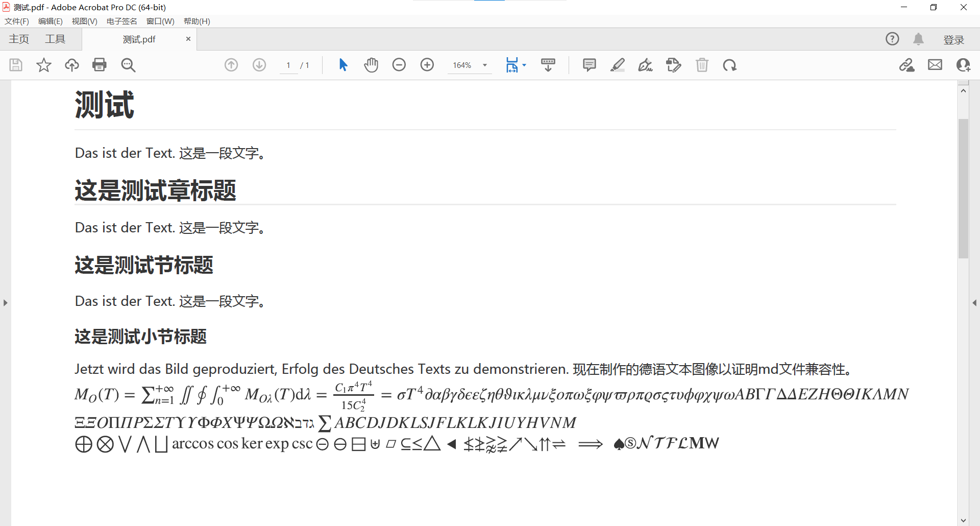The image size is (980, 526).
Task: Open the zoom percentage dropdown
Action: (x=484, y=65)
